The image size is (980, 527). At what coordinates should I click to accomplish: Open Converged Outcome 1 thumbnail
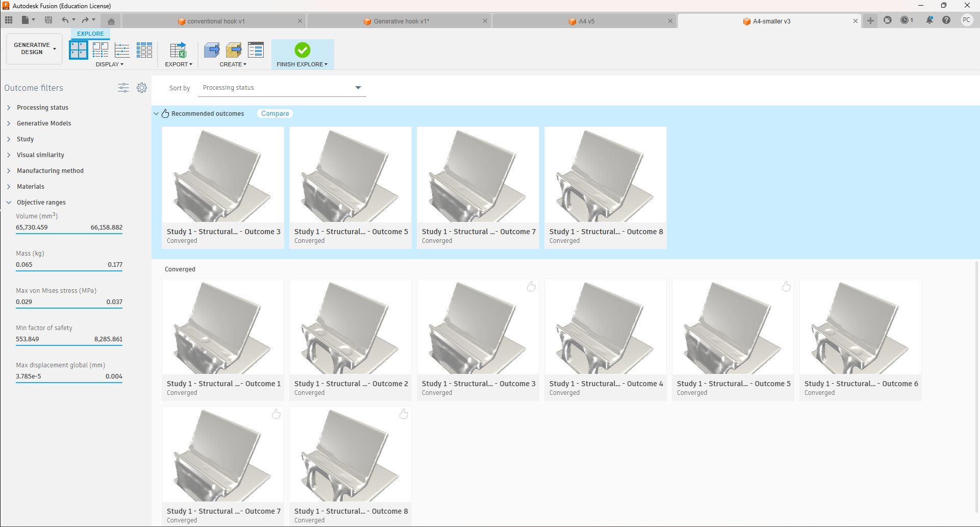tap(223, 327)
